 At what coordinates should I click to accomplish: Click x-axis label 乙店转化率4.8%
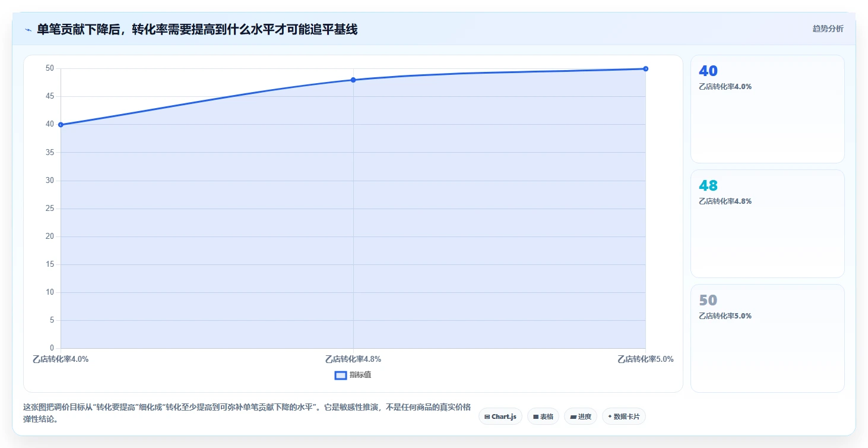pyautogui.click(x=353, y=359)
